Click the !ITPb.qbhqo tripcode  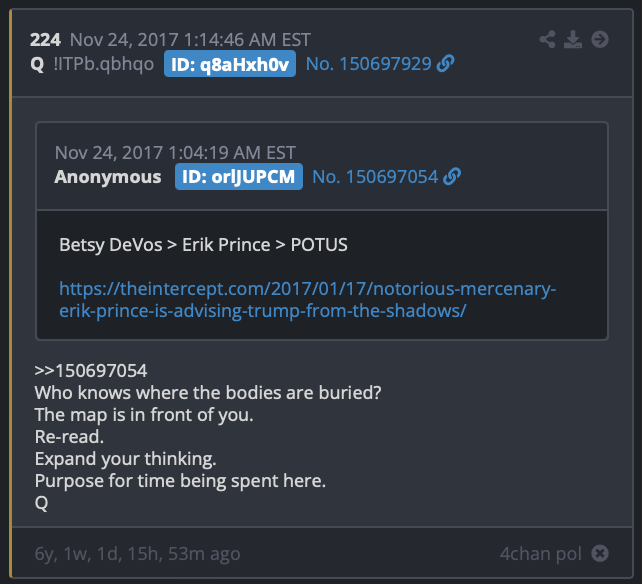(104, 64)
